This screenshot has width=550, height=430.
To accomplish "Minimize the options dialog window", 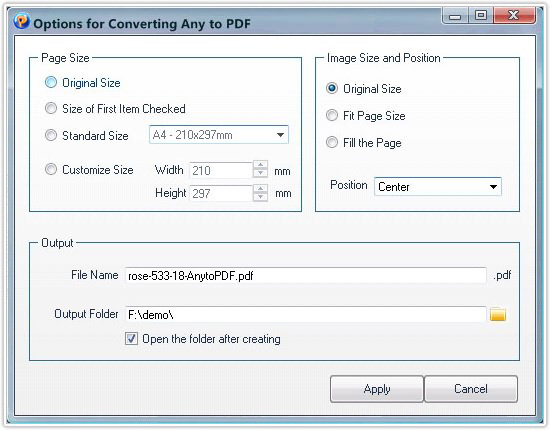I will (455, 16).
